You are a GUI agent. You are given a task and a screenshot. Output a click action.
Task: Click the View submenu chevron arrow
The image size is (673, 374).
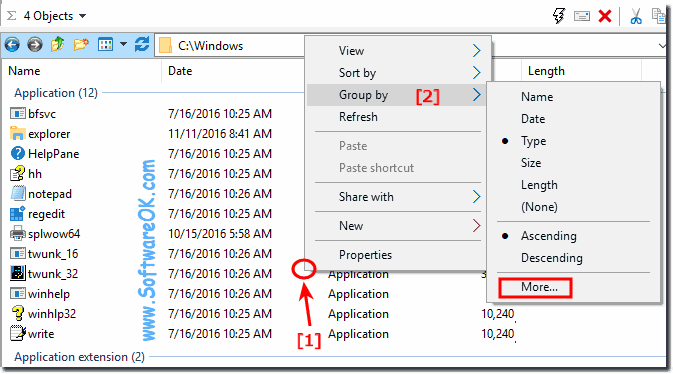point(476,51)
